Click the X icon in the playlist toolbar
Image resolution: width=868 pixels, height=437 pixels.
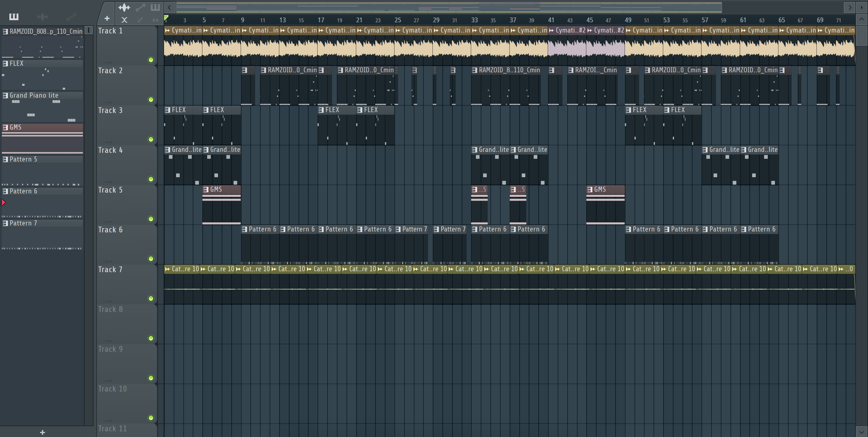click(x=124, y=20)
